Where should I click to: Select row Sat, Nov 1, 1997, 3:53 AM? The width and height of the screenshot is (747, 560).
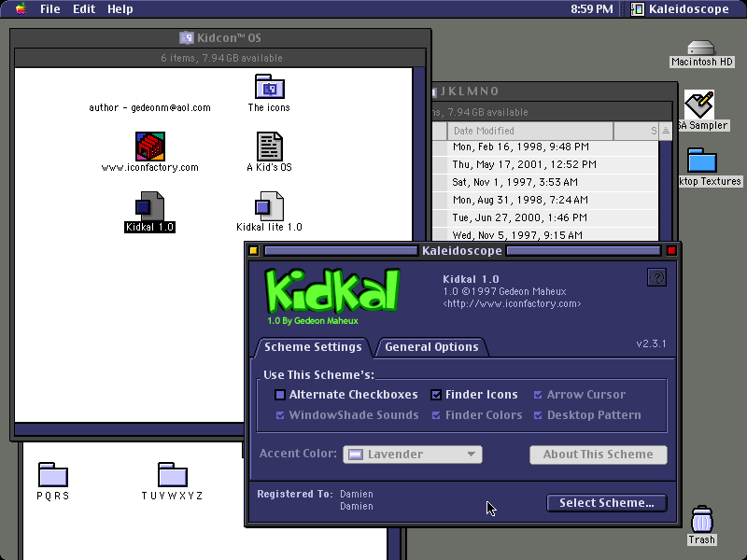click(545, 182)
